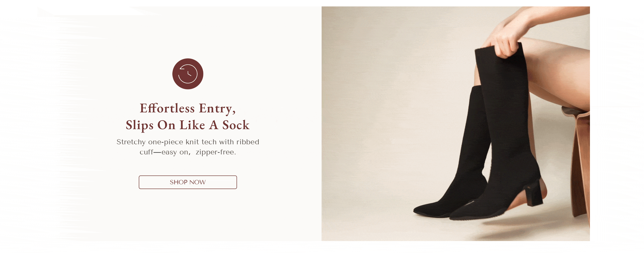The image size is (644, 253).
Task: Click the SHOP NOW button
Action: click(x=188, y=182)
